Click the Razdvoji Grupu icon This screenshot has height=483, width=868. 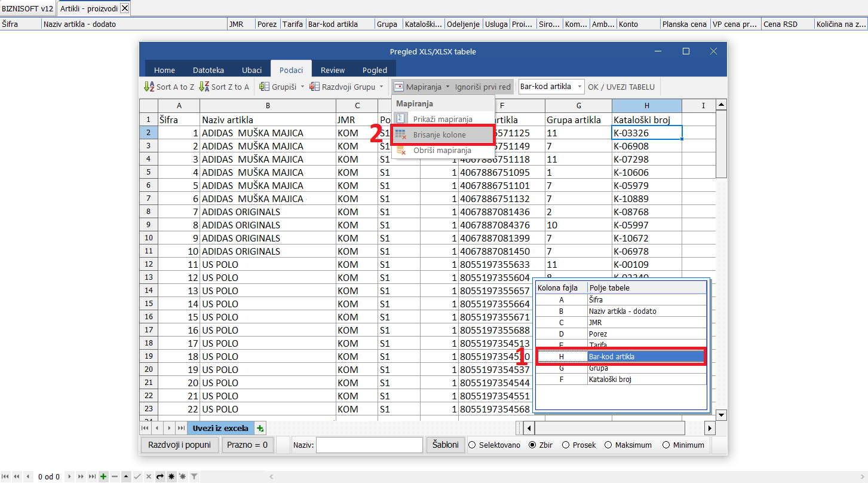(x=314, y=87)
